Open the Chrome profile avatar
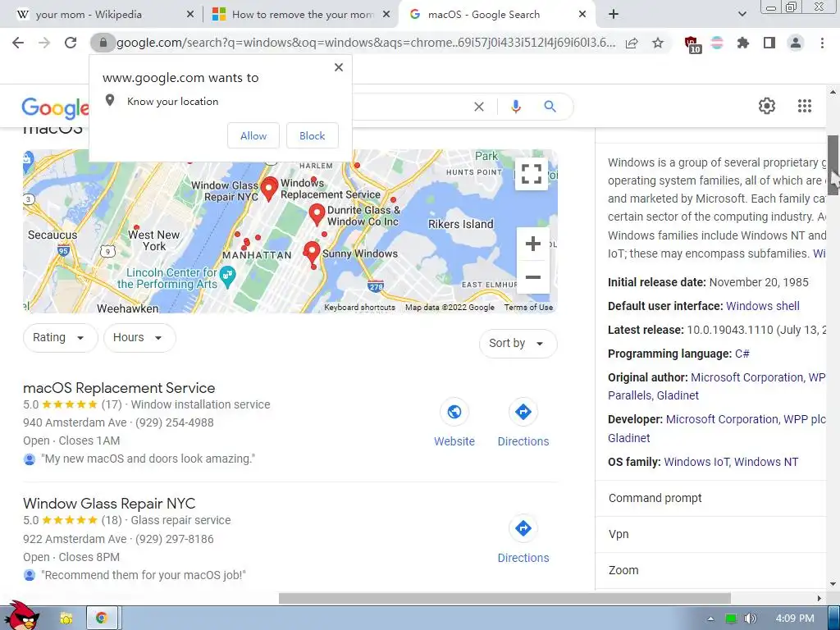The height and width of the screenshot is (630, 840). click(x=796, y=43)
